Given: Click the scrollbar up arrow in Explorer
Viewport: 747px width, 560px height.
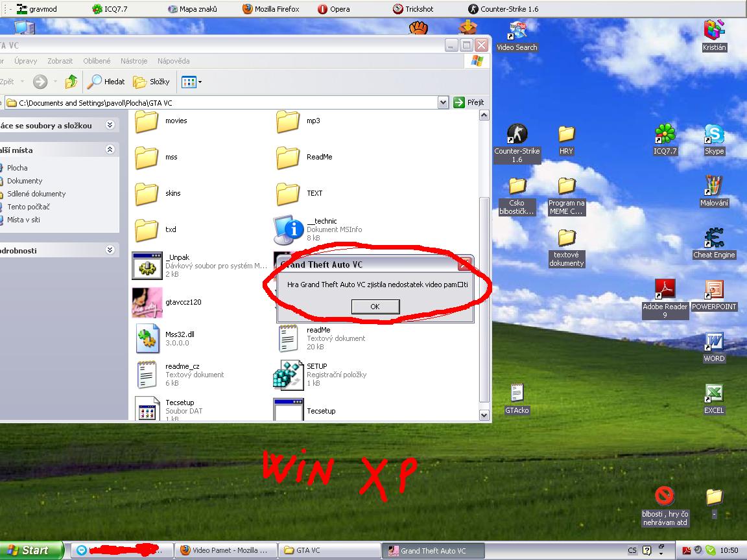Looking at the screenshot, I should coord(484,115).
